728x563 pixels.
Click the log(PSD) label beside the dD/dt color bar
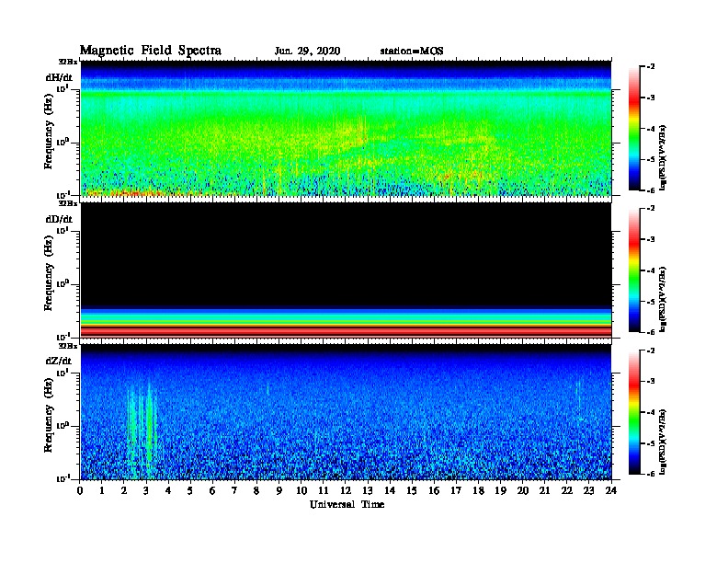(663, 299)
